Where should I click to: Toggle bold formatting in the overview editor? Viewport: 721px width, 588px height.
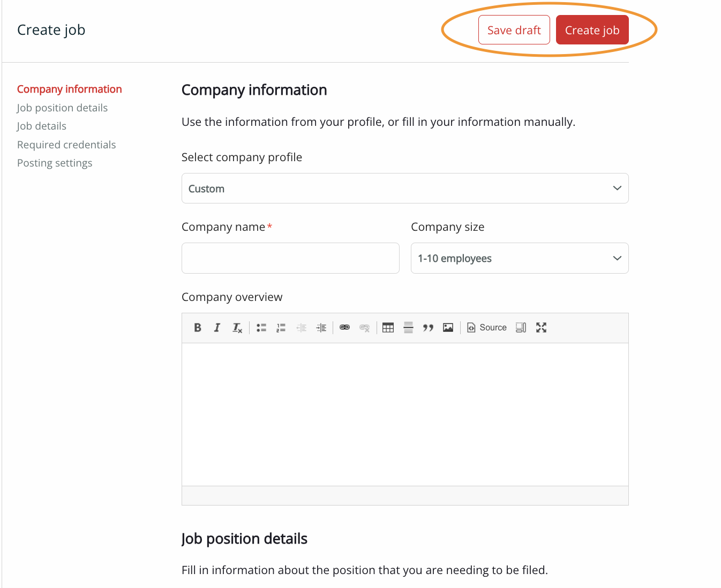pos(198,328)
